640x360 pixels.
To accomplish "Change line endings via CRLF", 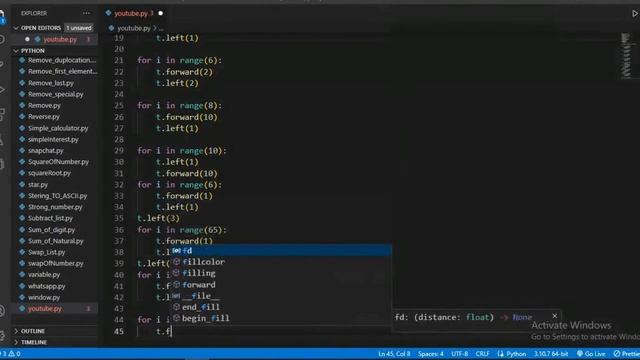I will [482, 354].
